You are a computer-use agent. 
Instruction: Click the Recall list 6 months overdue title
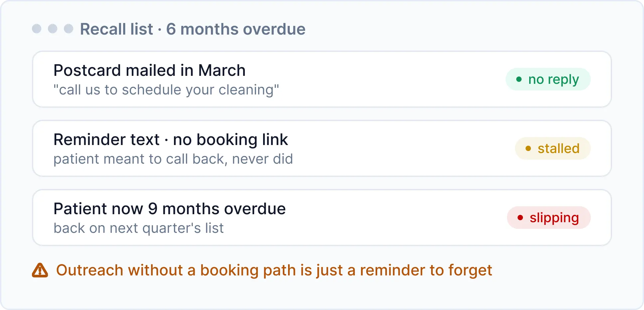(x=193, y=29)
